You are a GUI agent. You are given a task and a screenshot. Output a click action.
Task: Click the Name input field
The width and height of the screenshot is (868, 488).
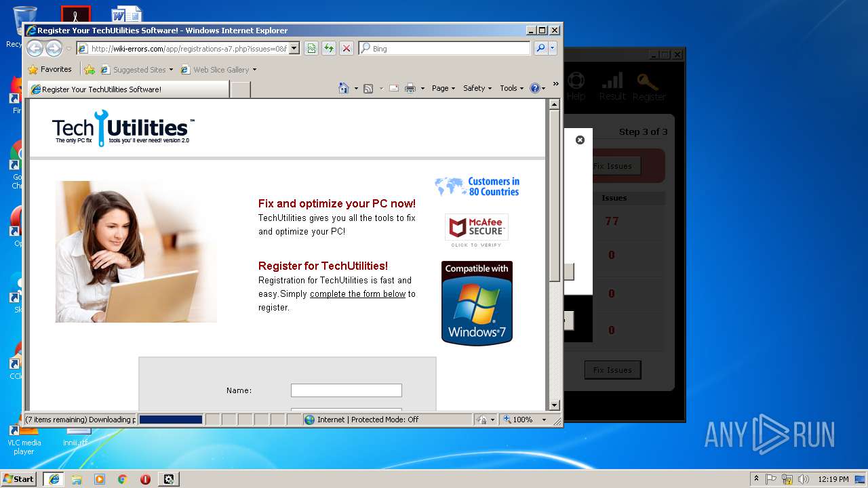coord(347,390)
